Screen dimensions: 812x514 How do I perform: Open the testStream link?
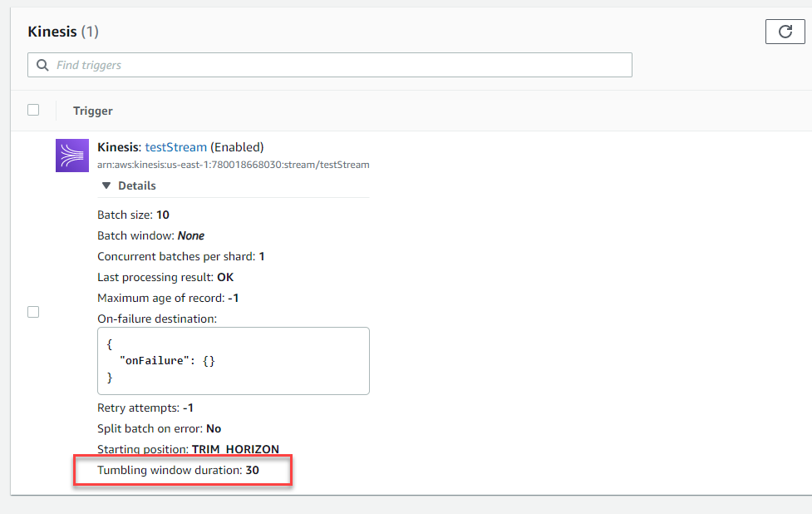point(175,147)
